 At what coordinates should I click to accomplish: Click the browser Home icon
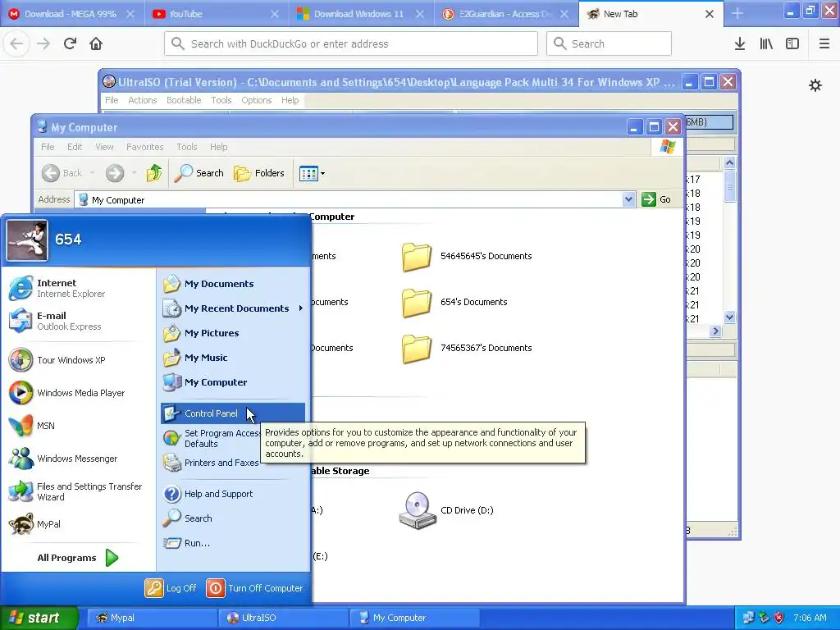96,44
